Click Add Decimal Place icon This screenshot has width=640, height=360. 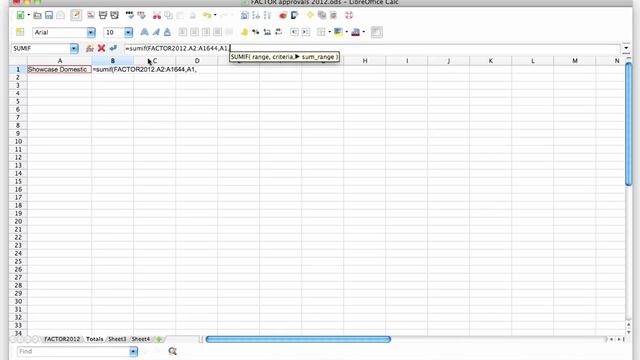point(267,32)
